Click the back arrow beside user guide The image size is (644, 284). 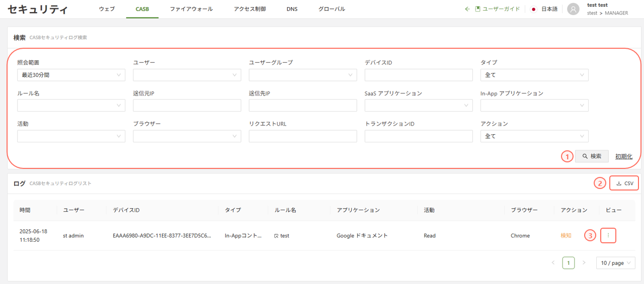coord(467,9)
